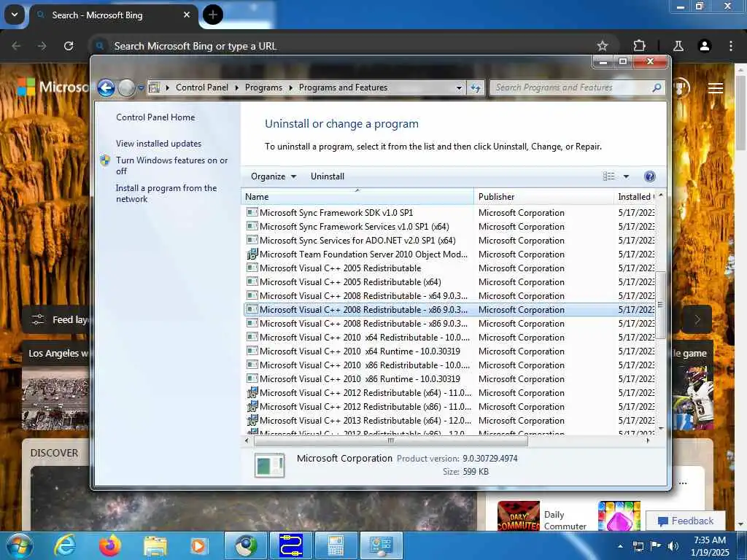Image resolution: width=747 pixels, height=560 pixels.
Task: Click the horizontal scrollbar thumb of the list
Action: point(391,441)
